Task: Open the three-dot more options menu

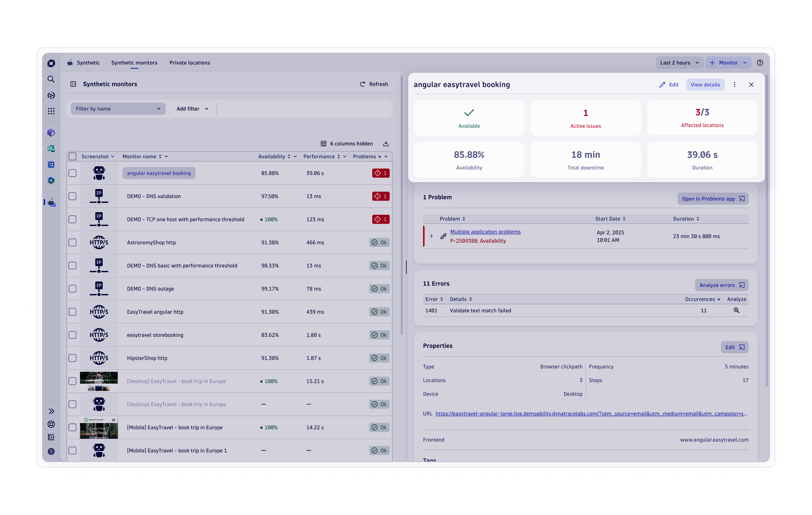Action: pos(734,84)
